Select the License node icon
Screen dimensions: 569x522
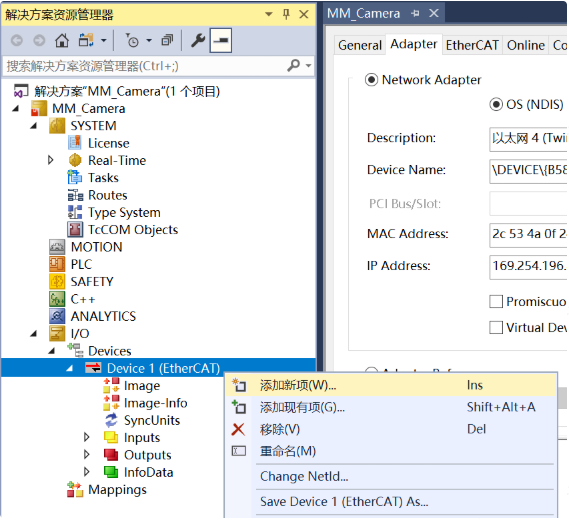pos(75,143)
